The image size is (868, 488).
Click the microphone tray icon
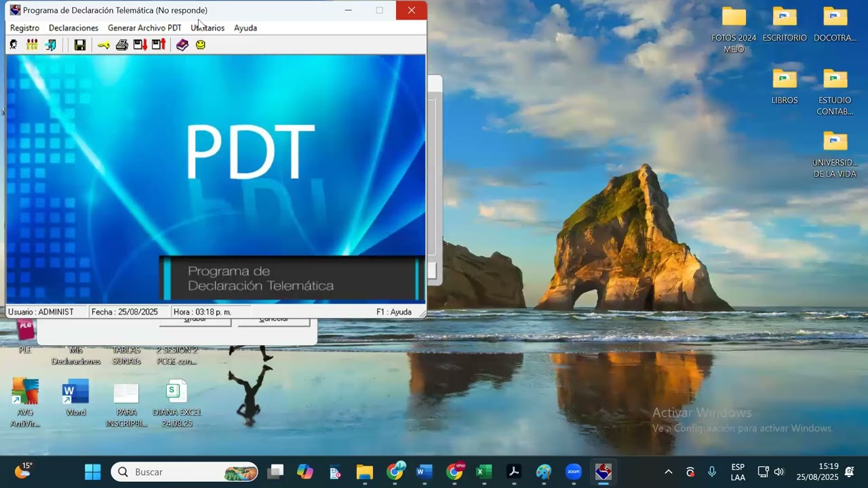click(712, 472)
